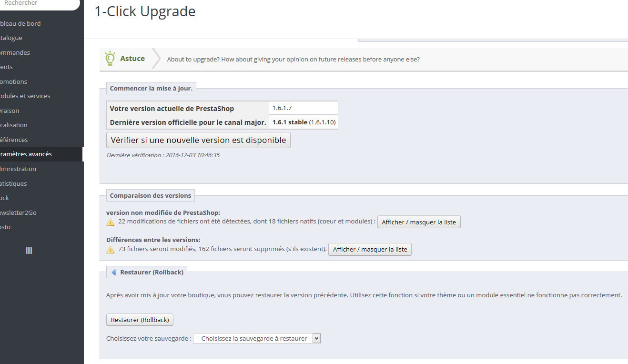Viewport: 628px width, 364px height.
Task: Open the Préférences menu
Action: (14, 140)
